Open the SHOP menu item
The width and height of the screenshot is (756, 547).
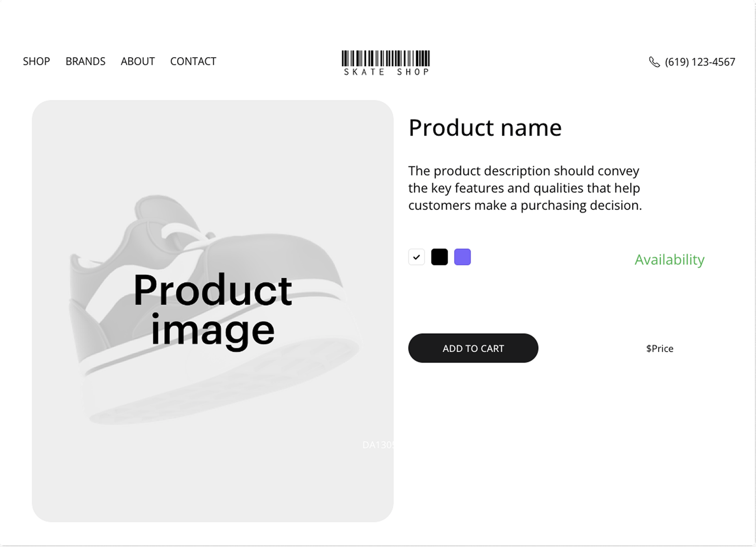coord(36,61)
